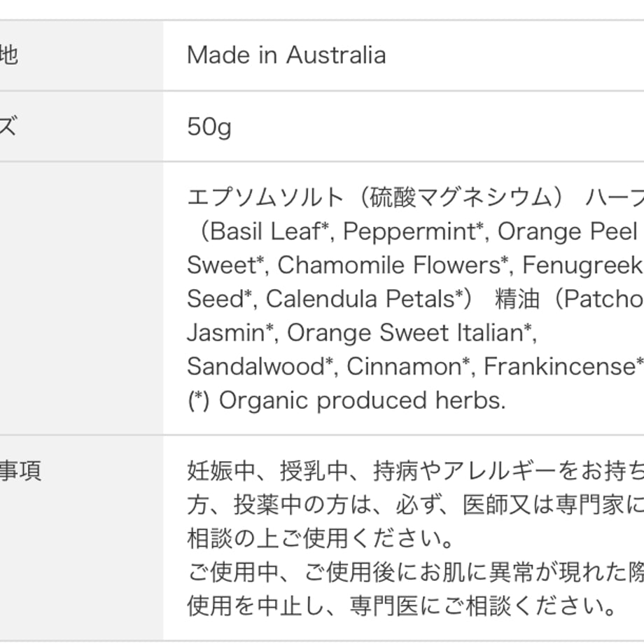This screenshot has height=644, width=644.
Task: Click the 'Peppermint*' ingredient word
Action: click(413, 231)
